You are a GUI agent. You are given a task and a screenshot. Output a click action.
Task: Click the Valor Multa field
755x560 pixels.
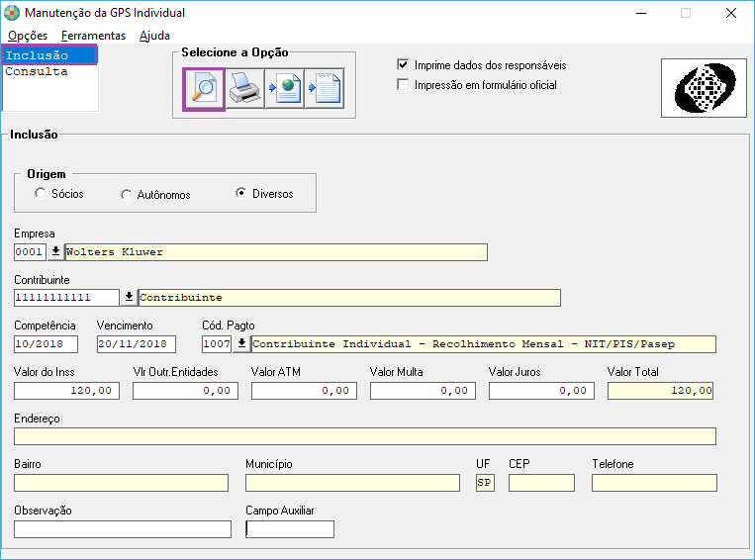click(423, 391)
